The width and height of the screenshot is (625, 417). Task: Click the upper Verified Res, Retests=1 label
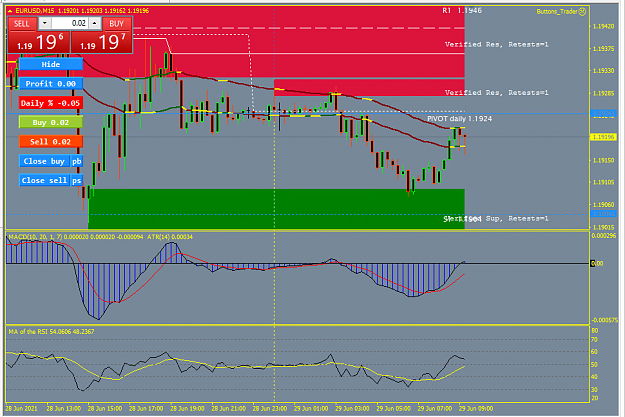(x=497, y=45)
